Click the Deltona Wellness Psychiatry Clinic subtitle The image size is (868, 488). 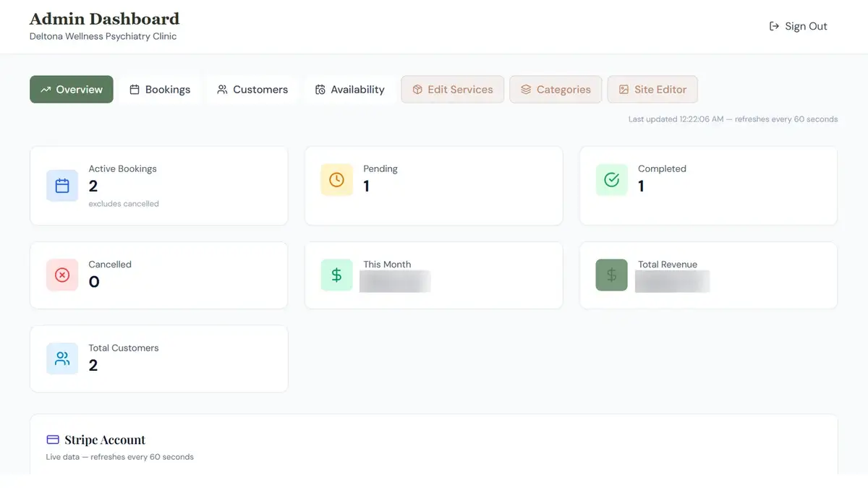(103, 36)
